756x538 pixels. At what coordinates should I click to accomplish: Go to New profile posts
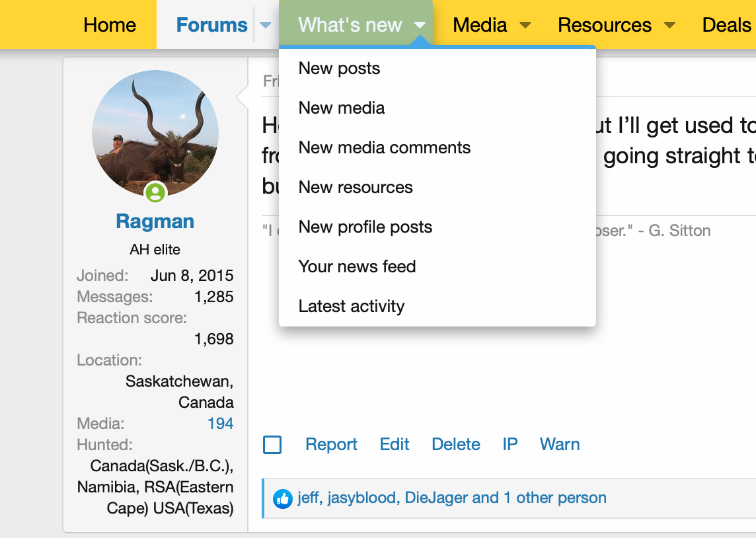[x=365, y=227]
